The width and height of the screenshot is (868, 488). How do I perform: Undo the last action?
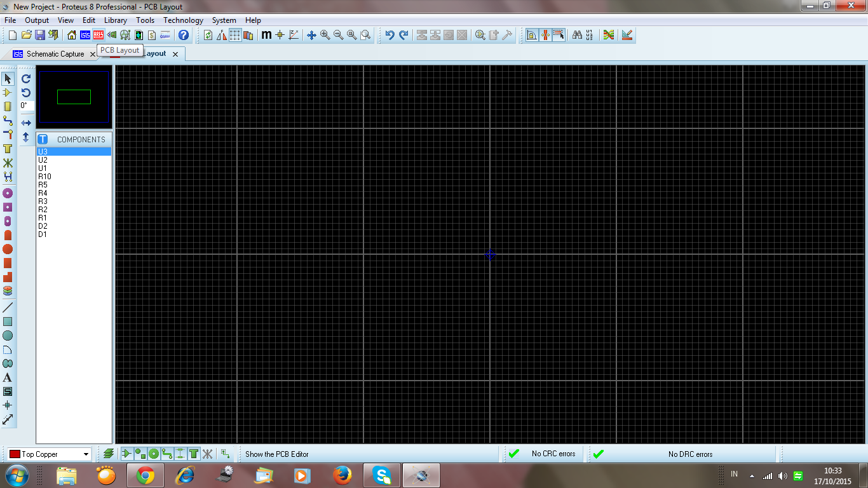(390, 35)
